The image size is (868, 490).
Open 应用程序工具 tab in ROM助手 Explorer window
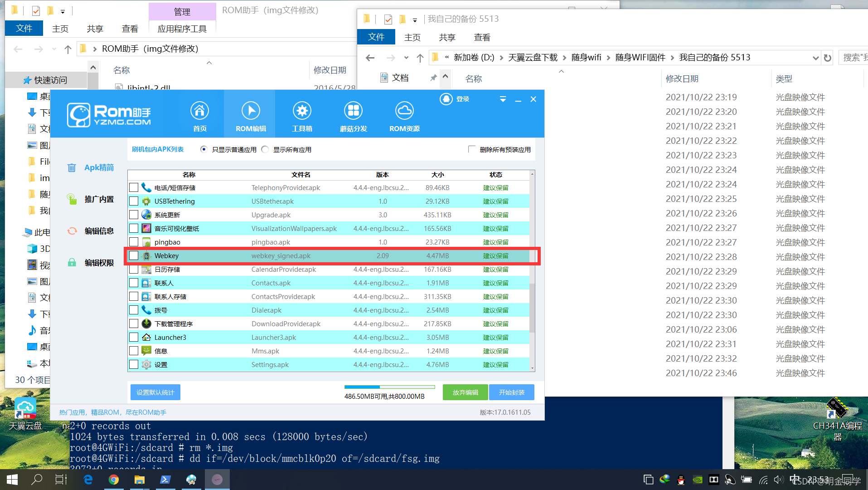click(x=182, y=29)
